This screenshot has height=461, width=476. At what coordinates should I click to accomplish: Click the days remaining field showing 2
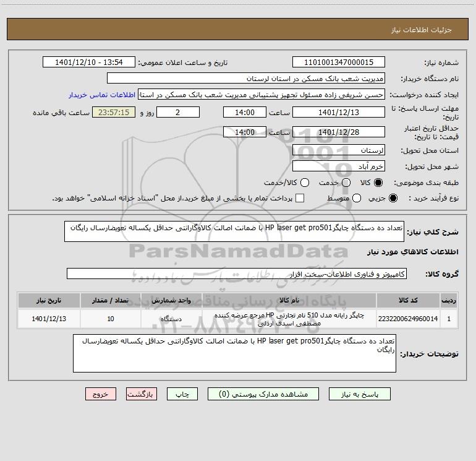tap(178, 112)
